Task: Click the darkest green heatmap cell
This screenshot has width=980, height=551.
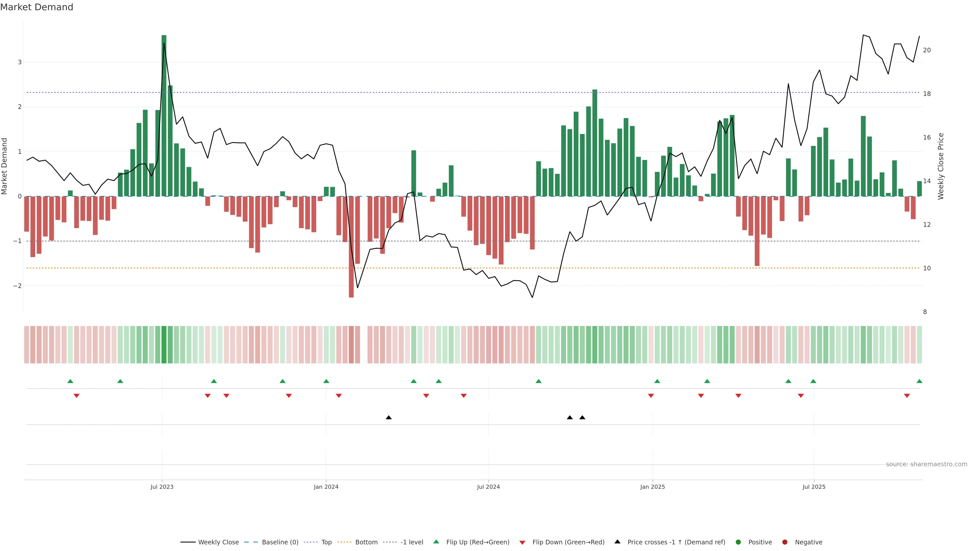Action: pyautogui.click(x=164, y=345)
